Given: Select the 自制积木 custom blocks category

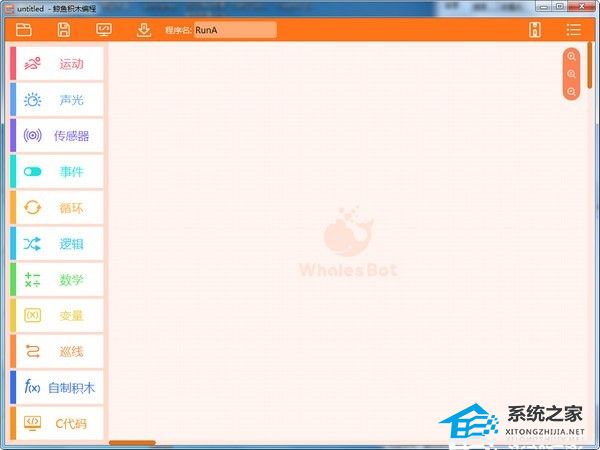Looking at the screenshot, I should point(57,387).
